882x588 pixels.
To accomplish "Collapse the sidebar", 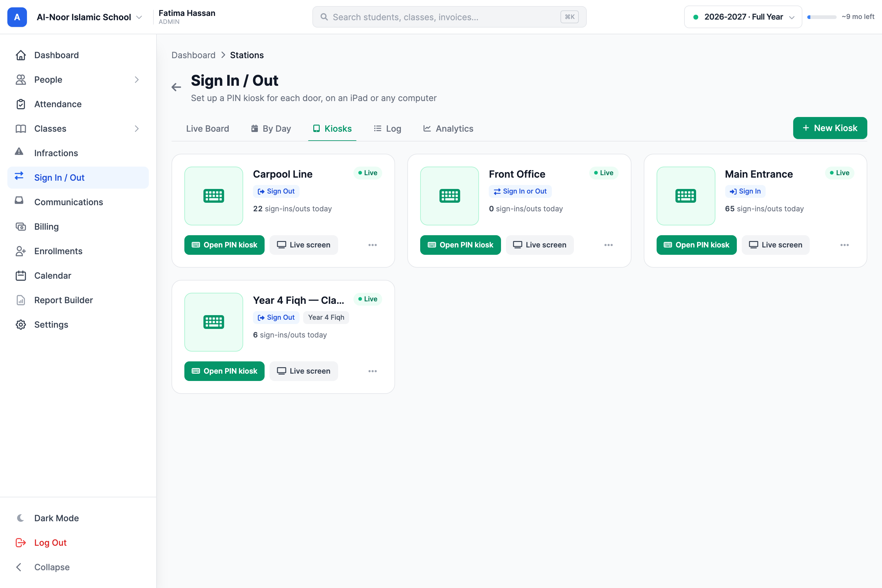I will (x=78, y=567).
